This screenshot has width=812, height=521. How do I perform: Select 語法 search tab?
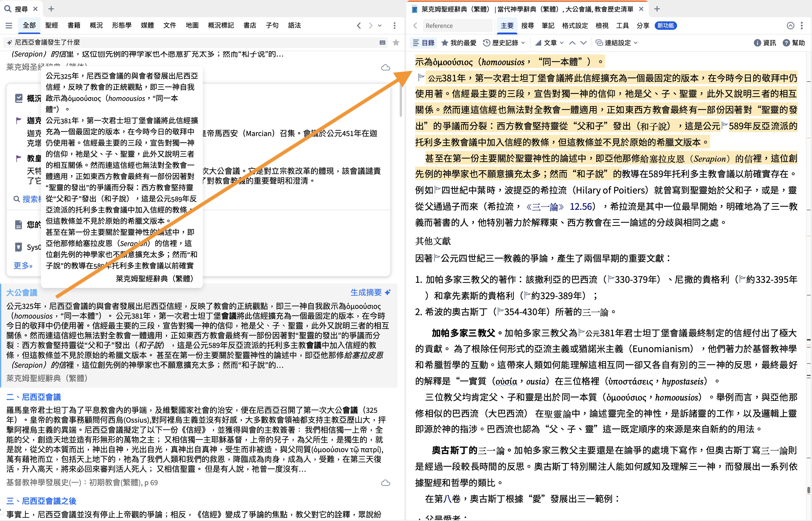pos(294,25)
